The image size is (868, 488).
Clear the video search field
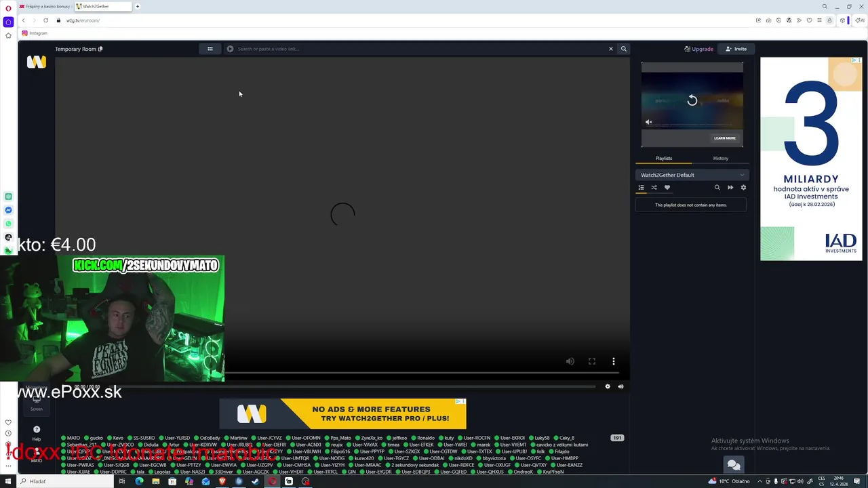coord(610,49)
